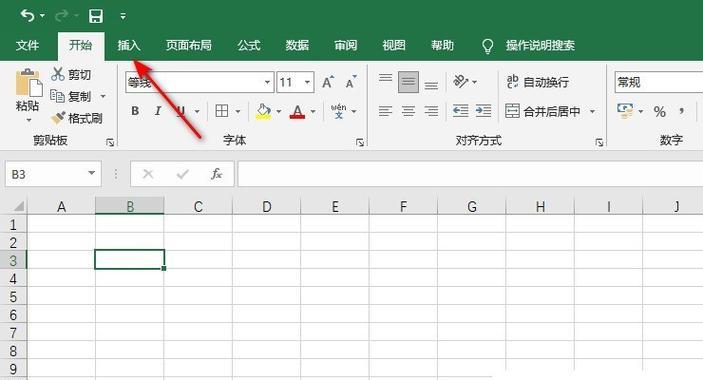
Task: Apply the yellow fill color bucket
Action: click(264, 111)
